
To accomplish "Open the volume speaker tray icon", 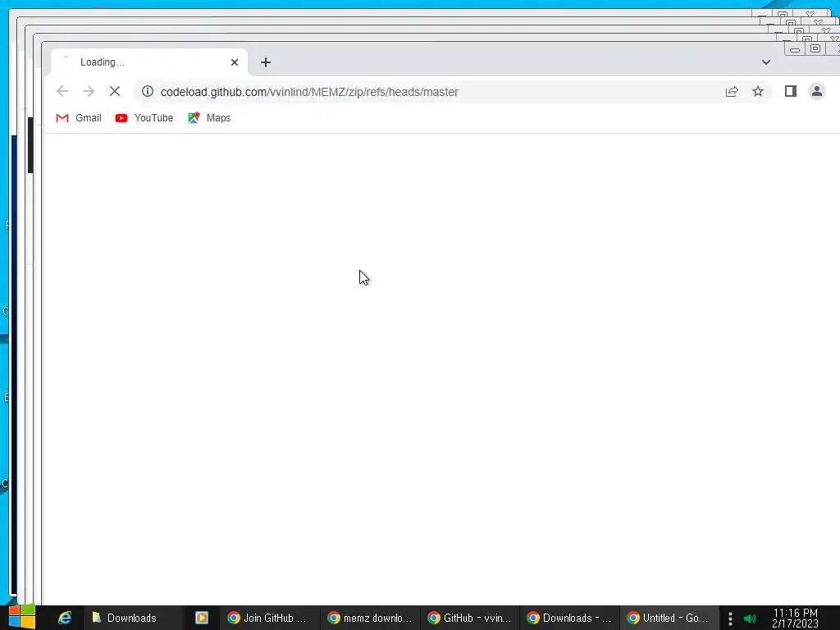I will coord(750,619).
